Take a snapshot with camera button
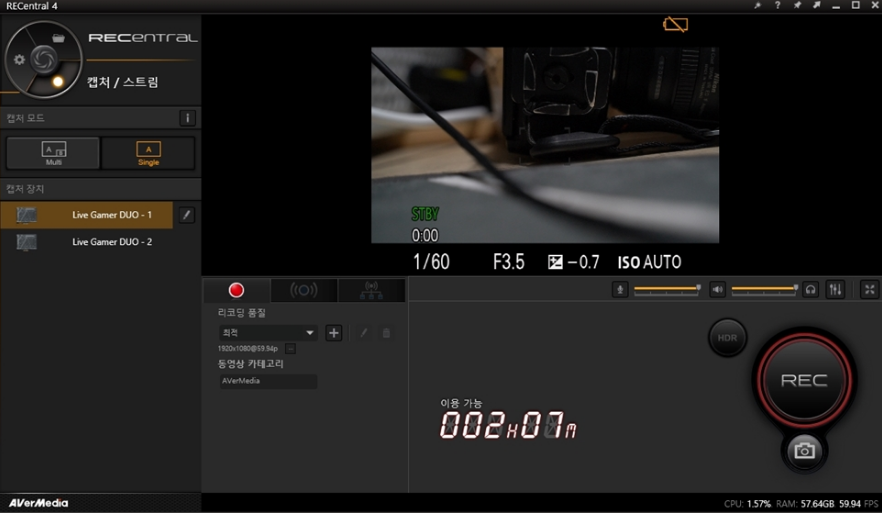 804,451
